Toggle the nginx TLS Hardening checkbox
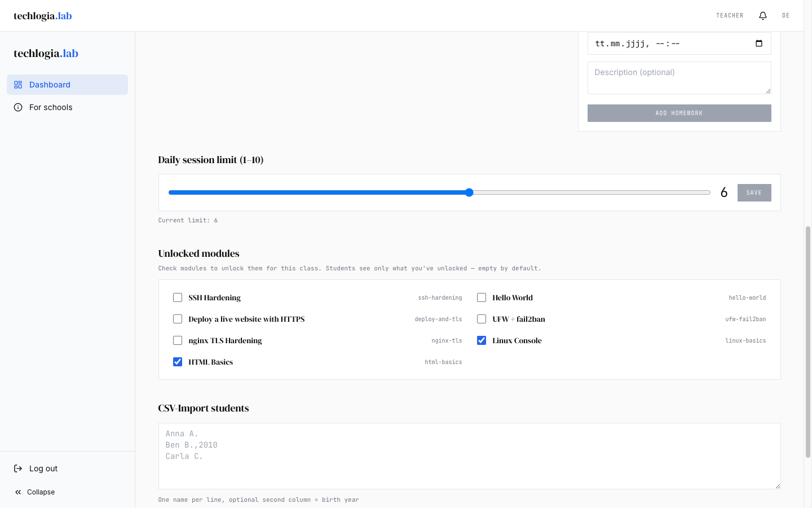The width and height of the screenshot is (812, 508). 178,340
